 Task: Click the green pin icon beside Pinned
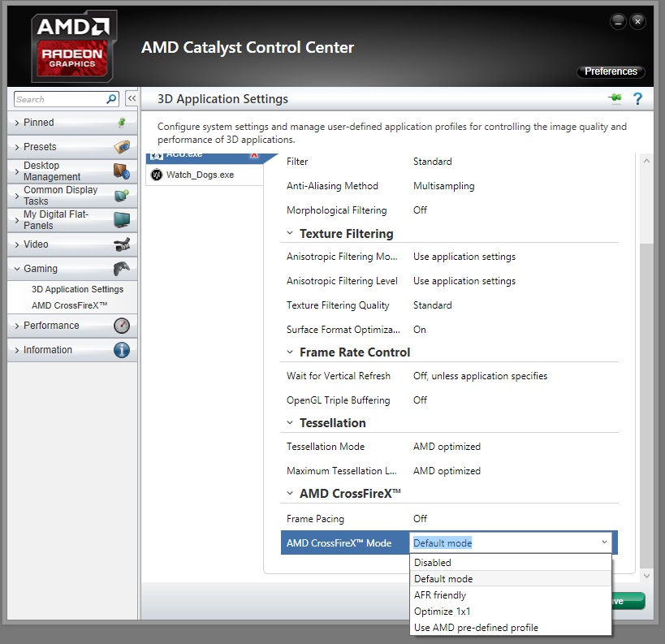tap(122, 123)
